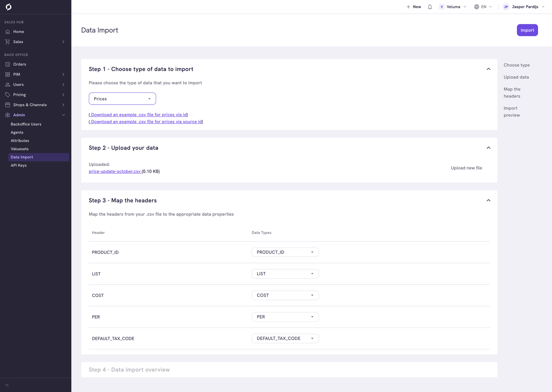Collapse Step 1 section chevron
Viewport: 552px width, 392px height.
pos(489,69)
